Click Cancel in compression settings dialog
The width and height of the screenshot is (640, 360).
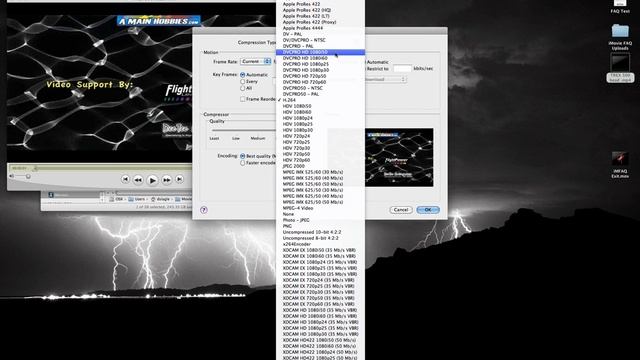point(400,210)
